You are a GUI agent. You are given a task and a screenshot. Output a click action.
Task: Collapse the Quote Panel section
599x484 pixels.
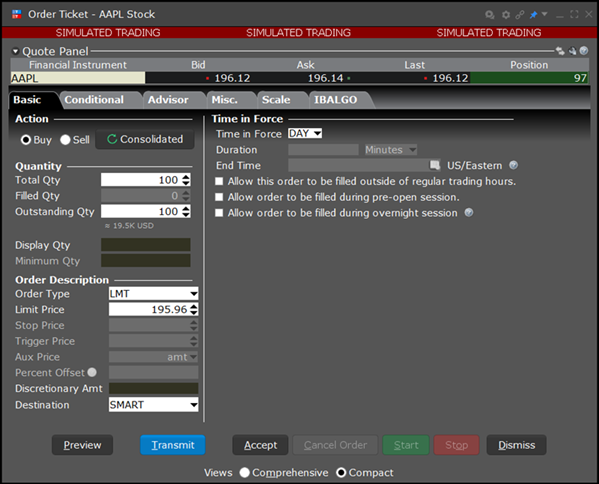click(x=16, y=51)
